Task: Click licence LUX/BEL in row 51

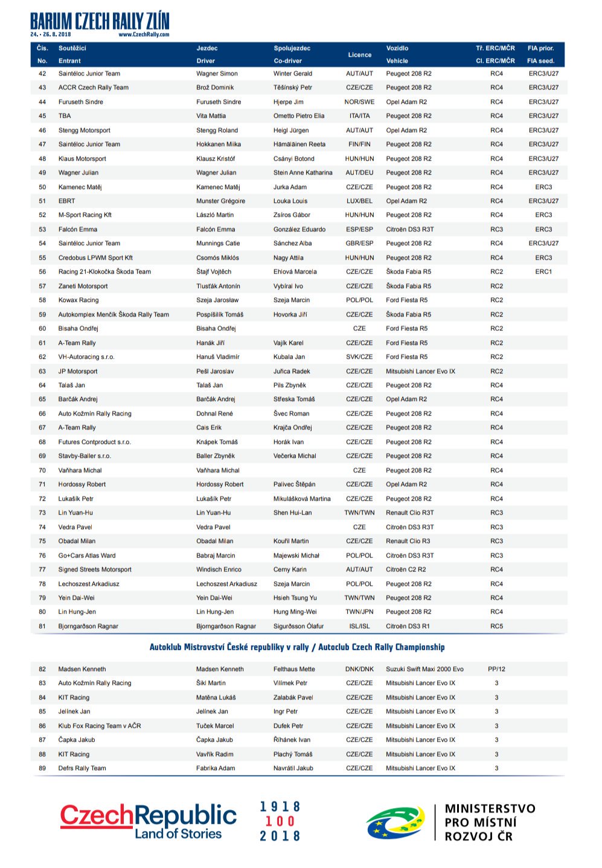Action: click(359, 201)
